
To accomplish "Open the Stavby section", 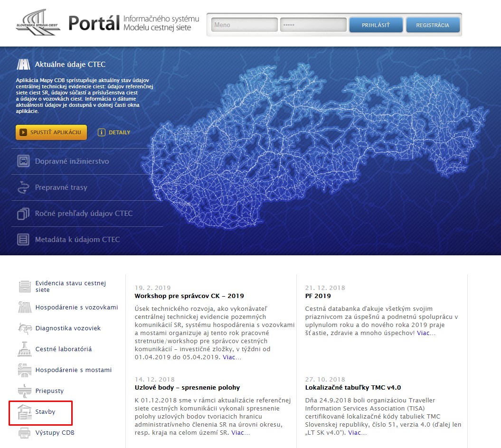I will 45,412.
